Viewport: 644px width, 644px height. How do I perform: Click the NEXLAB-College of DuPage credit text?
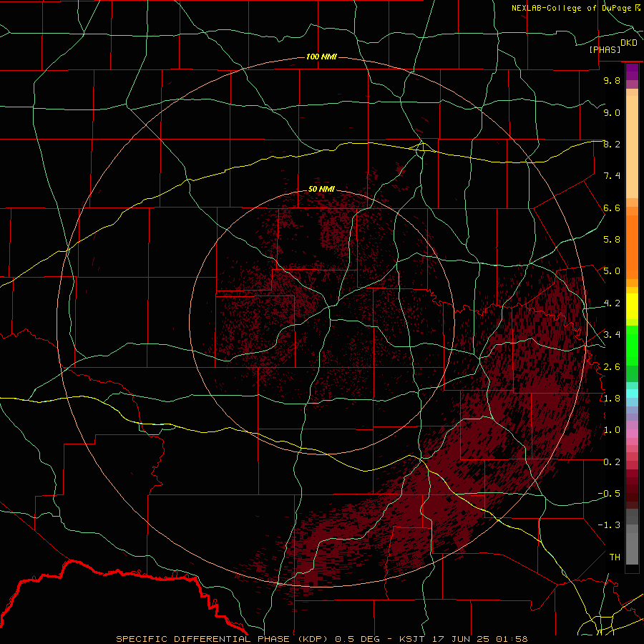coord(572,8)
